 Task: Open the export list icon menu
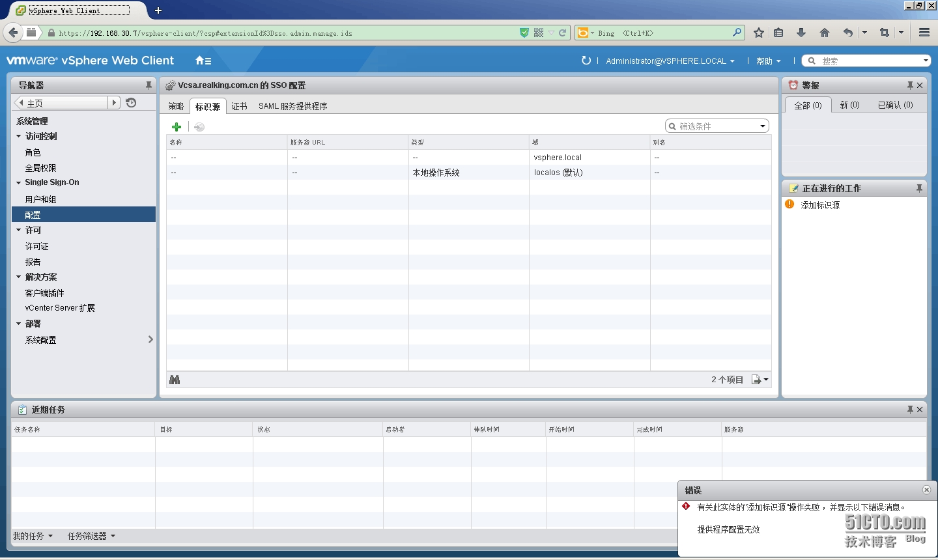pos(760,380)
